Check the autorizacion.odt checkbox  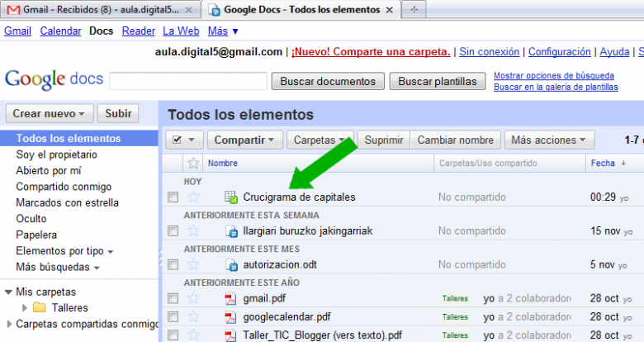[x=173, y=264]
